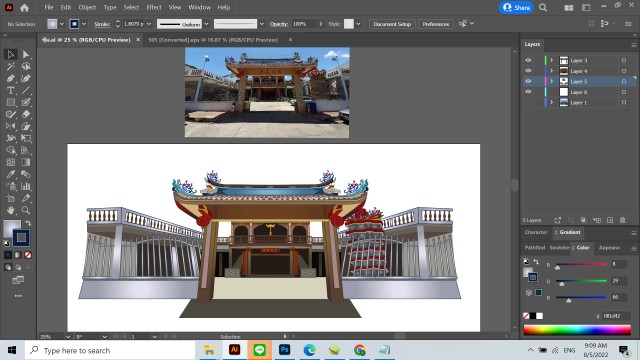Click the Document Setup button
The width and height of the screenshot is (640, 360).
(392, 24)
